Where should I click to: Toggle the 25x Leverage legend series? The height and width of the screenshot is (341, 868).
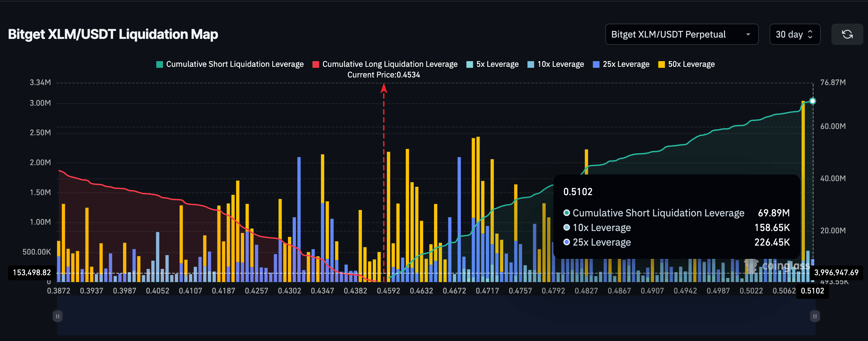pos(621,64)
